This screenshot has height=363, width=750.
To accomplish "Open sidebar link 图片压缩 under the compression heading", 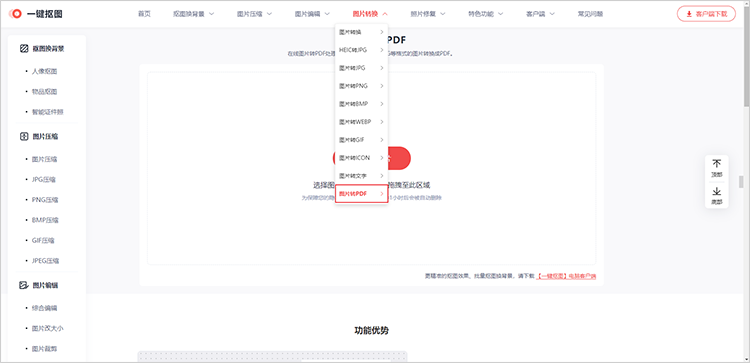I will click(x=44, y=159).
